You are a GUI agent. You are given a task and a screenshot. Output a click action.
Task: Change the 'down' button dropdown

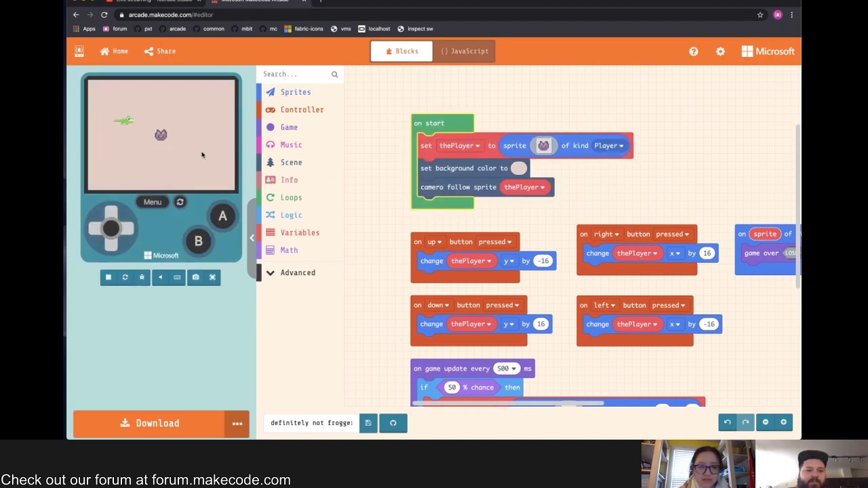(x=437, y=305)
